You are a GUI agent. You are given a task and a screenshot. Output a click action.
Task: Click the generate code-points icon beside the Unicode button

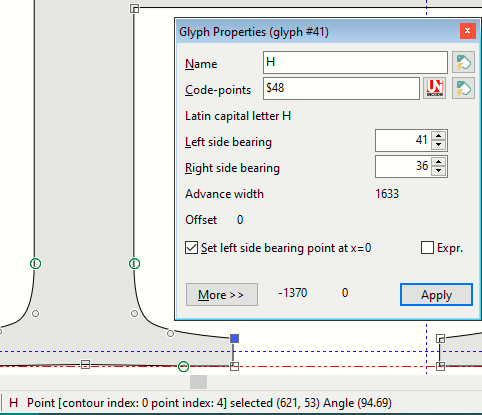[463, 88]
